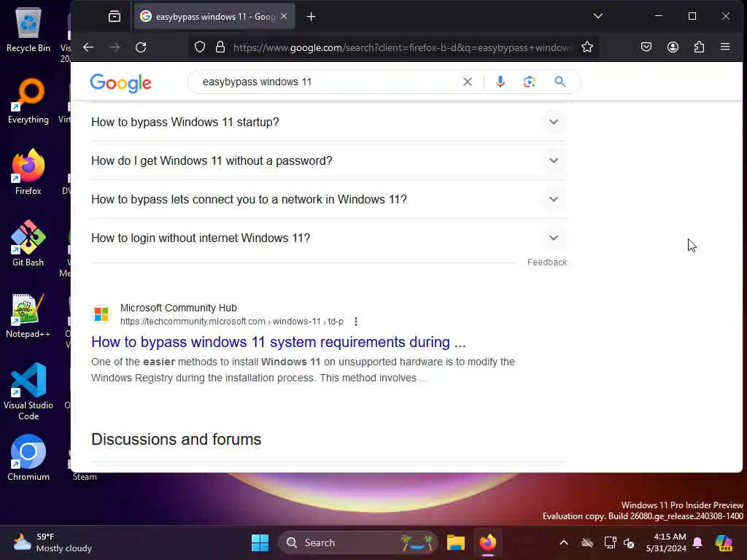This screenshot has height=560, width=747.
Task: Close the easybypass windows 11 tab
Action: coord(284,16)
